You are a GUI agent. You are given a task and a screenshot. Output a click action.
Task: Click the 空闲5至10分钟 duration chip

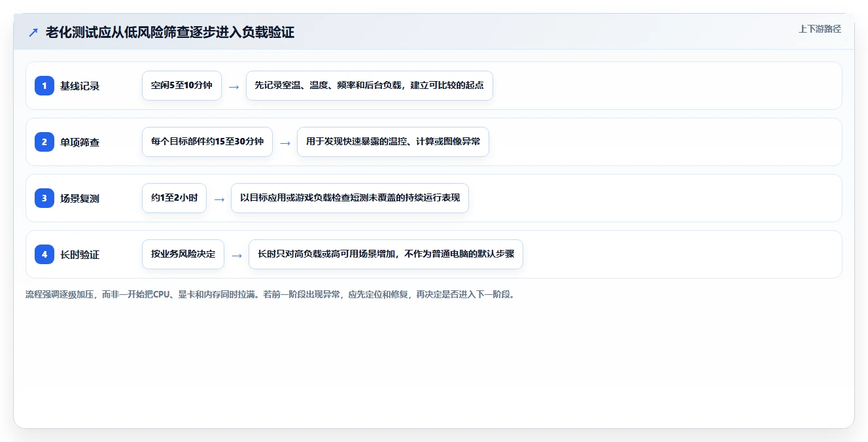[182, 86]
